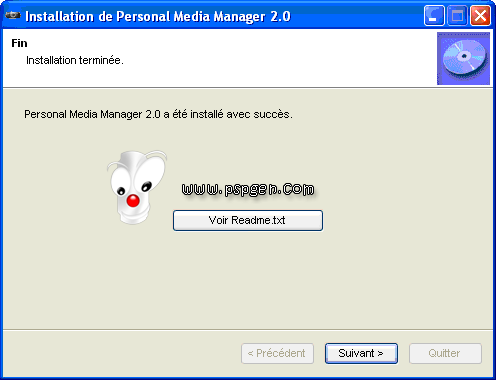Click the disabled maximize window button
Screen dimensions: 496x380
point(457,16)
